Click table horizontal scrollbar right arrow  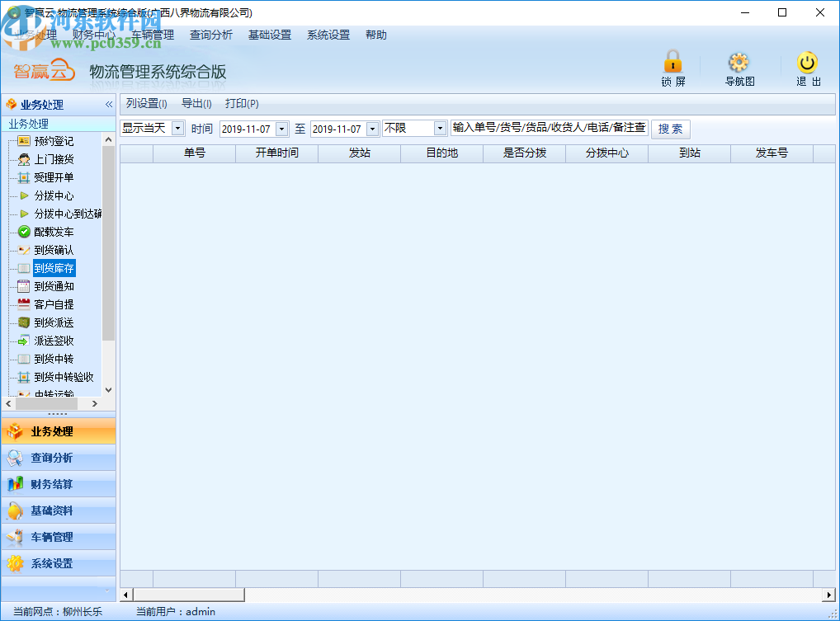[x=828, y=595]
